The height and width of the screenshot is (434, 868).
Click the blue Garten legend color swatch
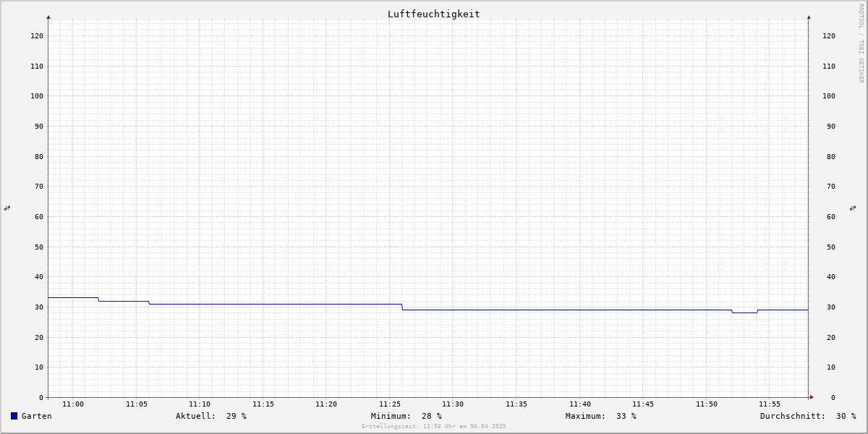[x=14, y=416]
